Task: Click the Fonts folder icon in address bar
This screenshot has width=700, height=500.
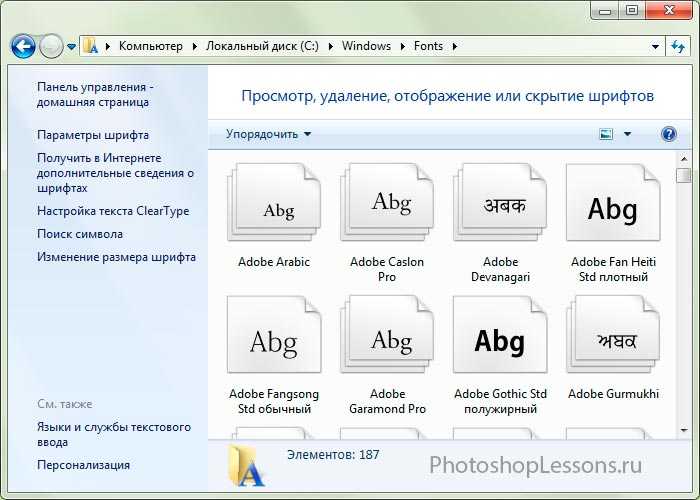Action: pos(90,46)
